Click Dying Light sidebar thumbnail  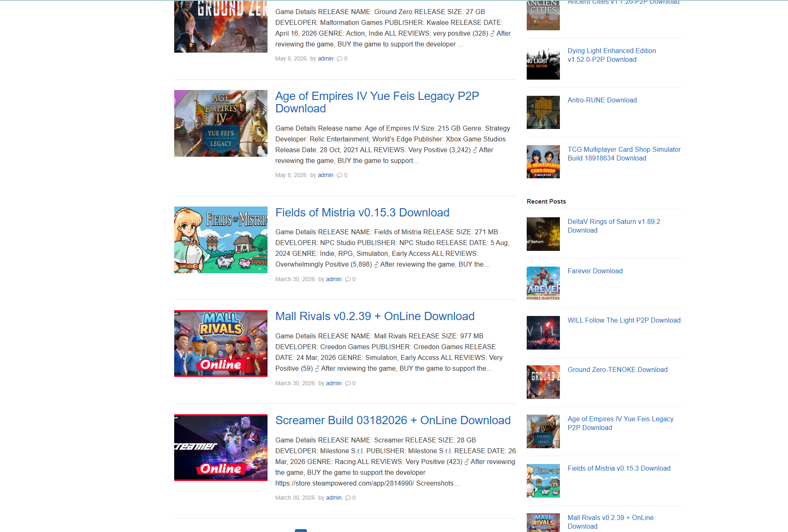[543, 63]
